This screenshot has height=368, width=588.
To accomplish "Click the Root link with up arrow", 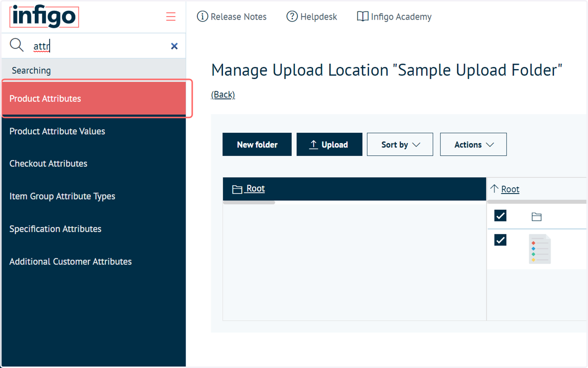I will coord(505,189).
